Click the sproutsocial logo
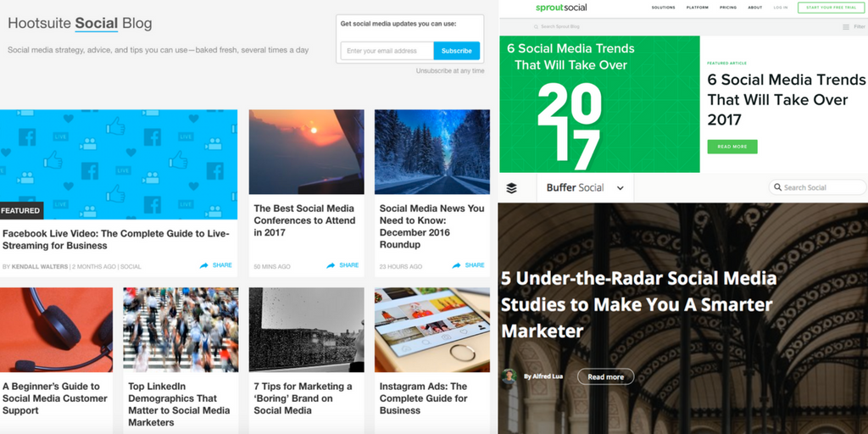This screenshot has width=868, height=434. [561, 8]
